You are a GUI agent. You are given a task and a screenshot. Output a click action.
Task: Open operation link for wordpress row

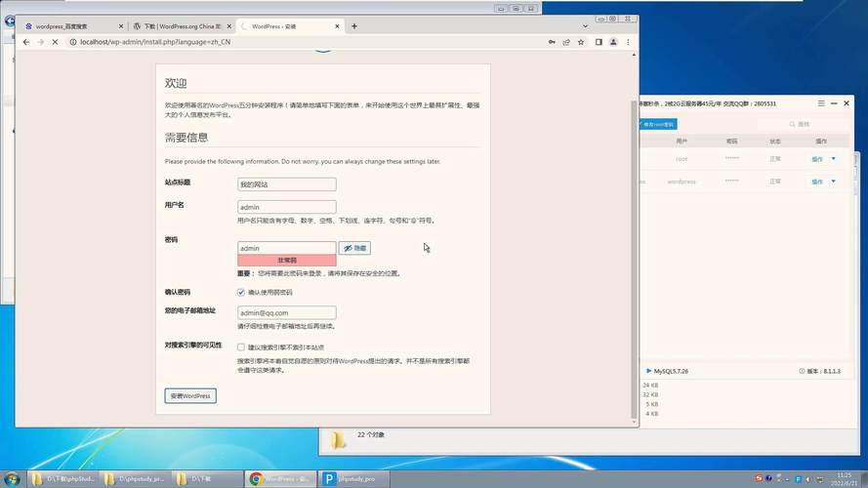click(x=817, y=182)
